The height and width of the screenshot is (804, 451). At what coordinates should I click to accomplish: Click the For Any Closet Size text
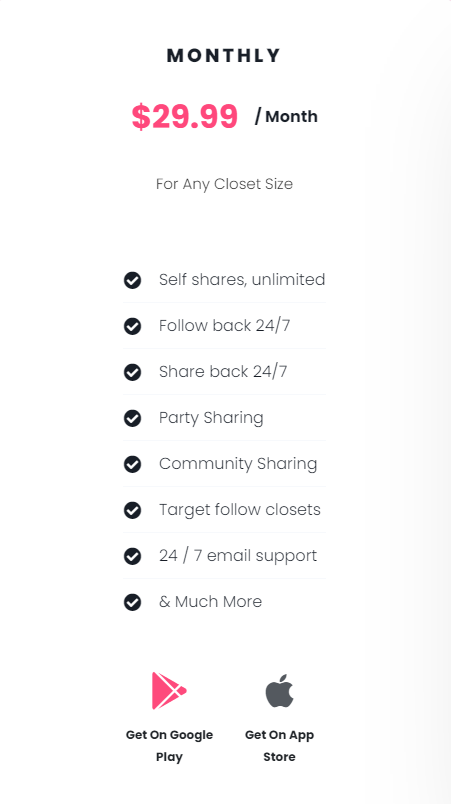[x=224, y=184]
